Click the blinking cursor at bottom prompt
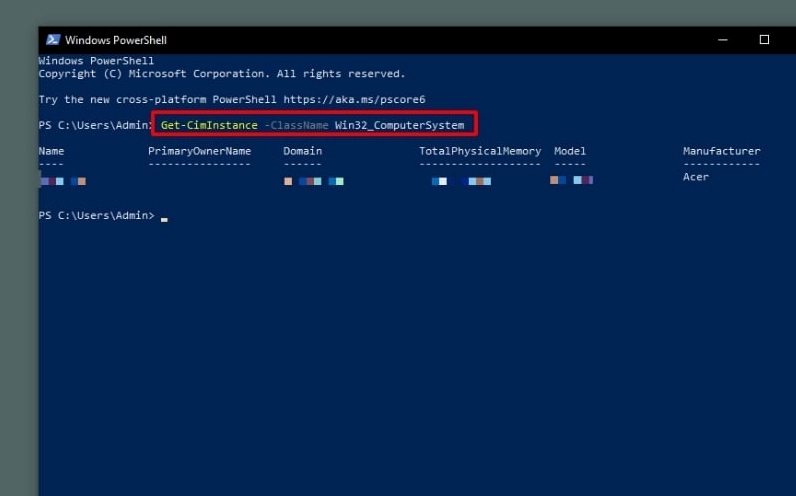 pyautogui.click(x=164, y=217)
